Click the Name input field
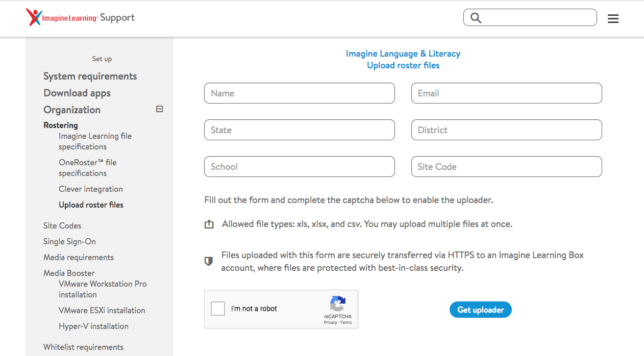 point(299,93)
